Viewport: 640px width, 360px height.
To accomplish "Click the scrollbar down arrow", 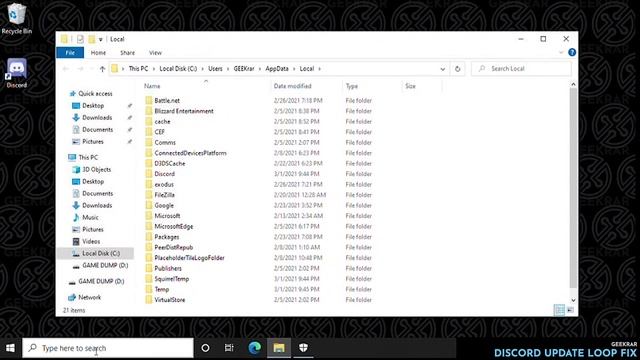I will 573,300.
